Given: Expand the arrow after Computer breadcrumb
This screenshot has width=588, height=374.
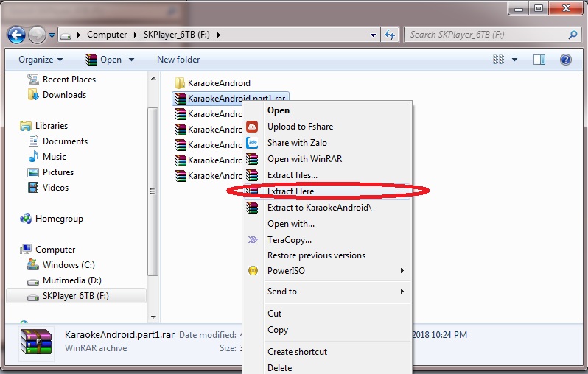Looking at the screenshot, I should pos(136,35).
